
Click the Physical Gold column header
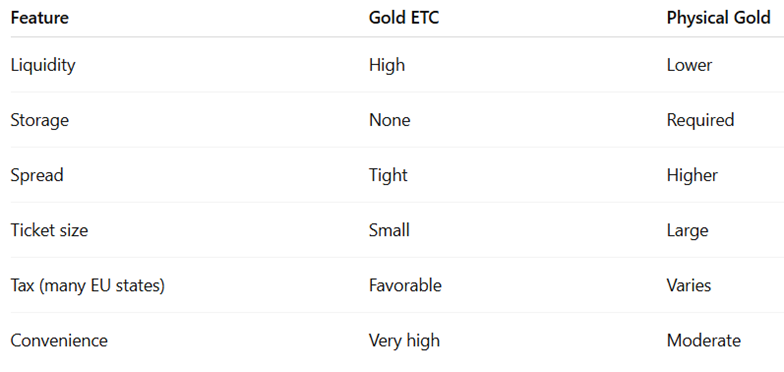pos(718,18)
